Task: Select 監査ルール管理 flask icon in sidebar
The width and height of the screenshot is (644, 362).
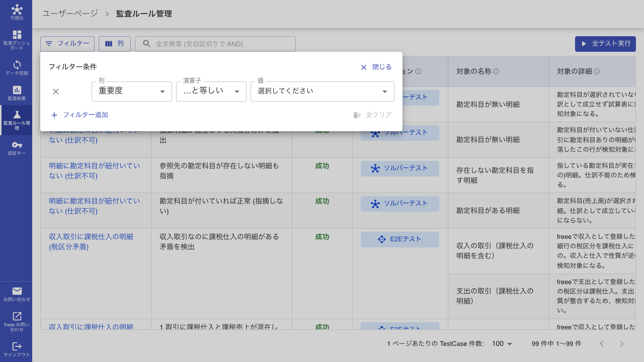Action: click(x=17, y=115)
